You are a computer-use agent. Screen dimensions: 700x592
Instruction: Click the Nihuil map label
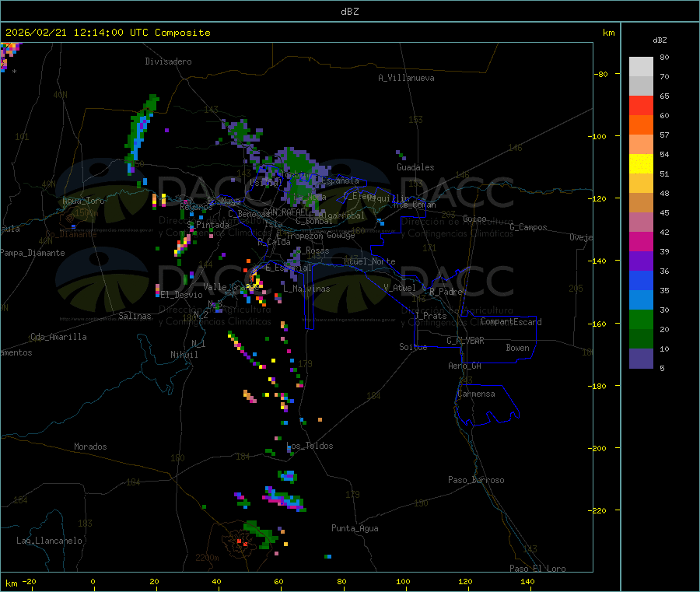coord(184,355)
